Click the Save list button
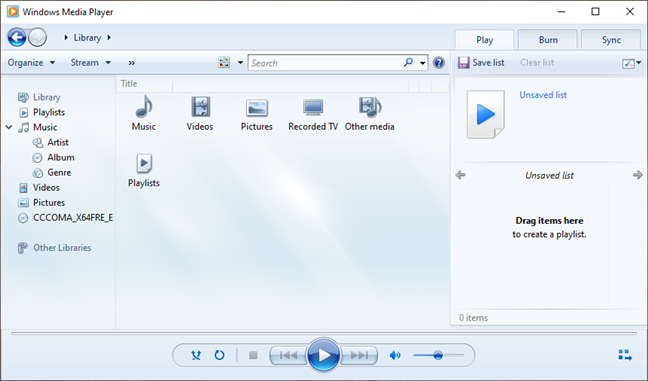Screen dimensions: 648x381 (481, 63)
